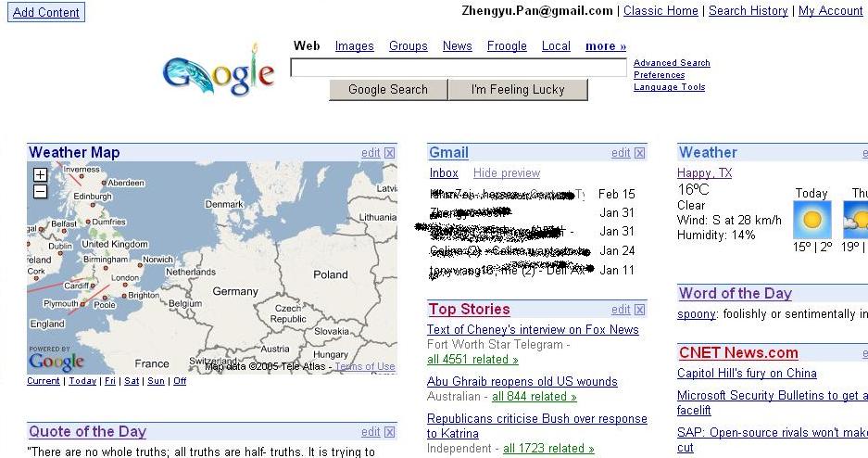This screenshot has width=868, height=458.
Task: Open the Weather module title
Action: pyautogui.click(x=708, y=153)
